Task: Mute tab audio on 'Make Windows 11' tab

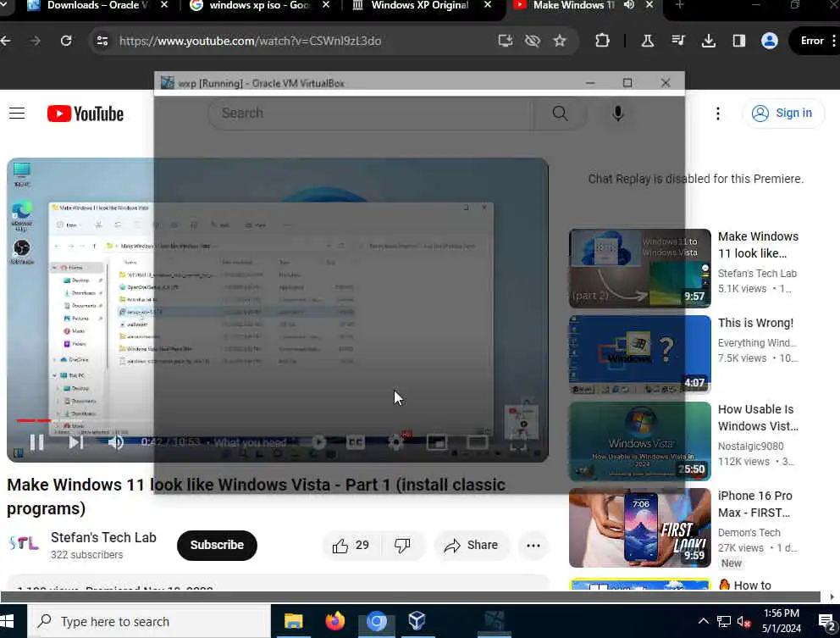Action: pyautogui.click(x=629, y=5)
